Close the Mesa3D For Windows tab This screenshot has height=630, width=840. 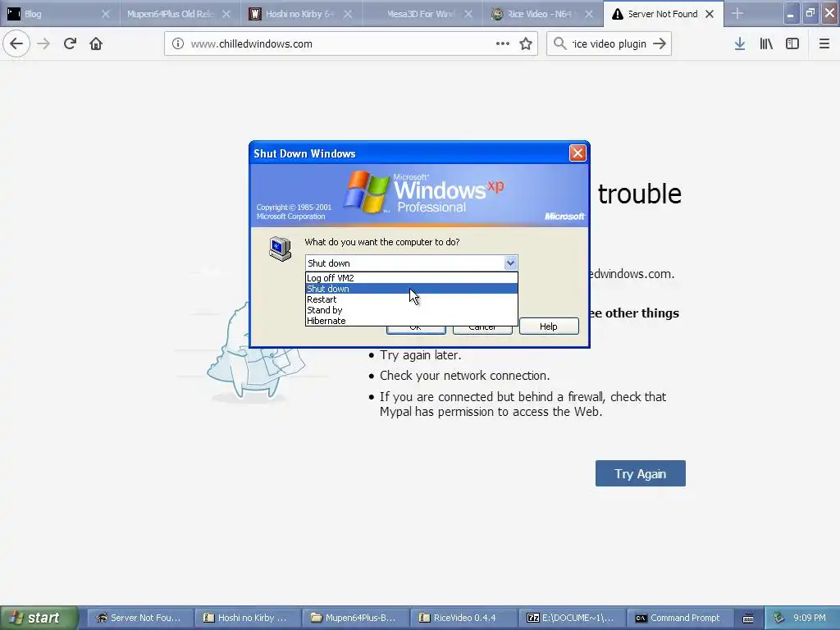click(468, 14)
